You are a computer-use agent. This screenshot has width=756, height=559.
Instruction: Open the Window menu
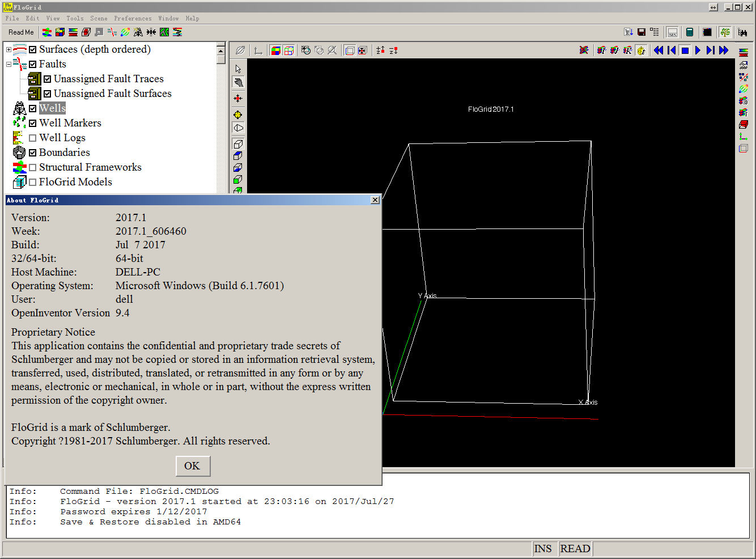click(168, 18)
